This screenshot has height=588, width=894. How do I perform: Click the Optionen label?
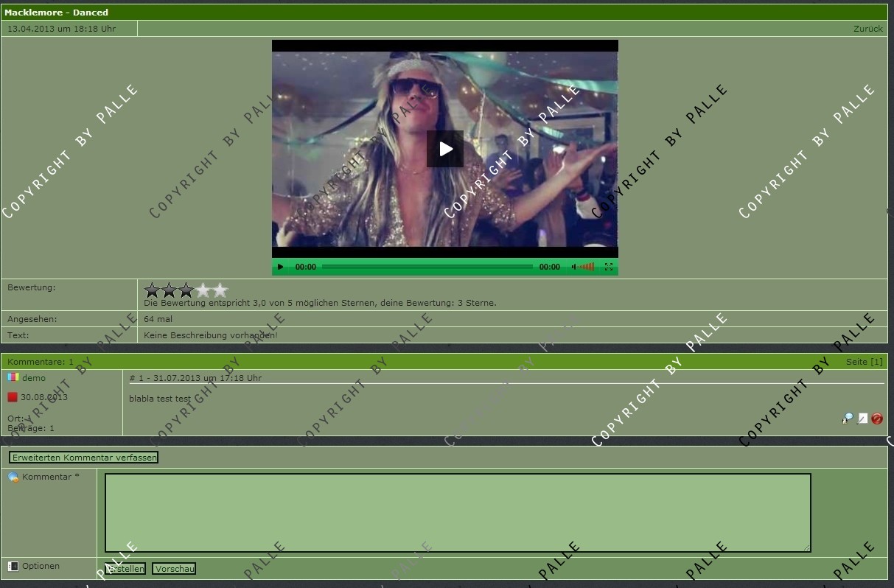pyautogui.click(x=41, y=566)
